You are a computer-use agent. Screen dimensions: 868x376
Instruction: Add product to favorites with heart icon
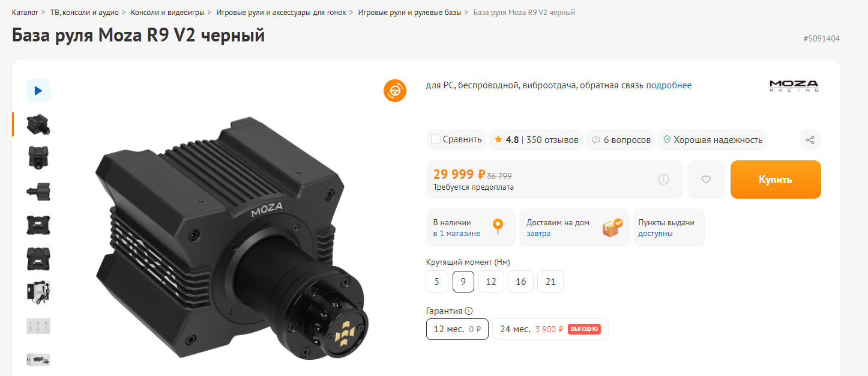pyautogui.click(x=706, y=180)
